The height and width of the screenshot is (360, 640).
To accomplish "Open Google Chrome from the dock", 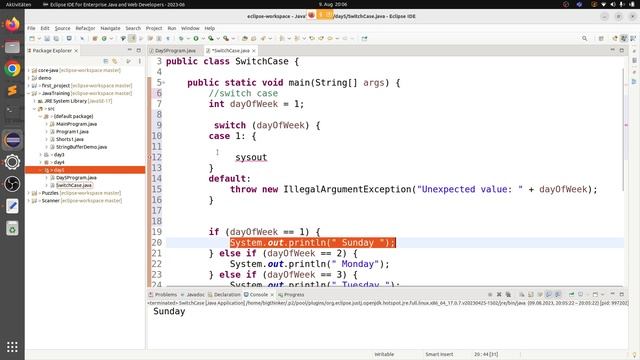I will coord(12,69).
